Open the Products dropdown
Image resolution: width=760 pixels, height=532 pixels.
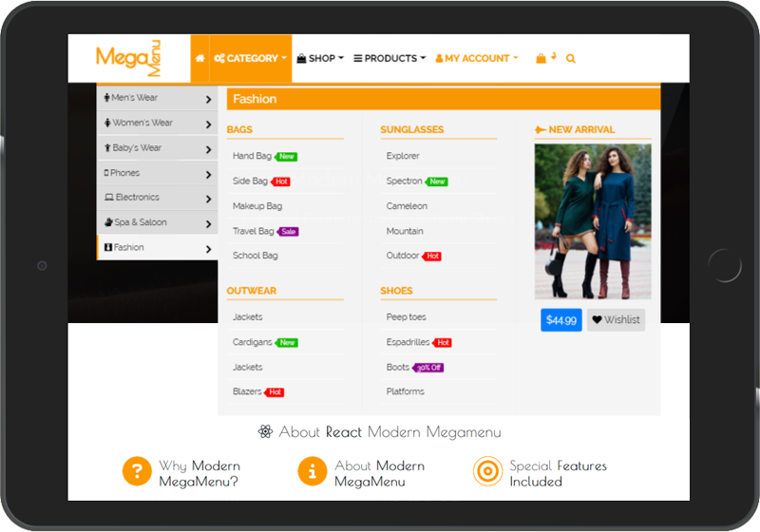[389, 59]
